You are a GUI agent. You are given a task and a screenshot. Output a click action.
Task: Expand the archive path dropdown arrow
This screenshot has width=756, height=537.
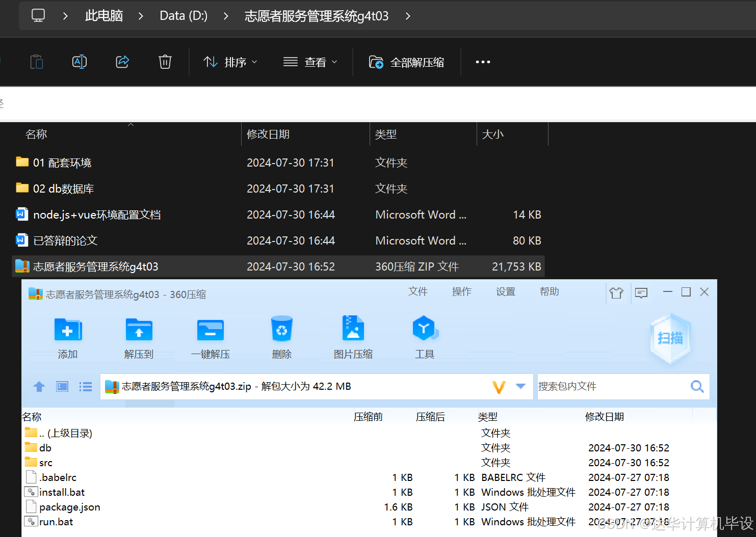pyautogui.click(x=520, y=386)
